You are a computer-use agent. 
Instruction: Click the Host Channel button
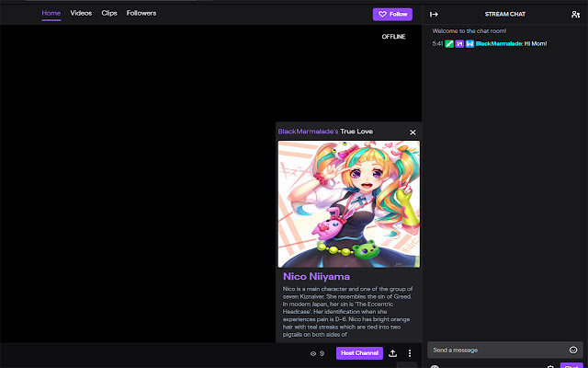coord(359,353)
